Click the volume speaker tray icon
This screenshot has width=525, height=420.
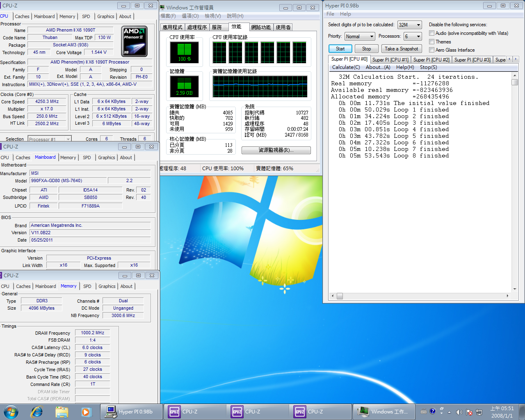click(459, 412)
